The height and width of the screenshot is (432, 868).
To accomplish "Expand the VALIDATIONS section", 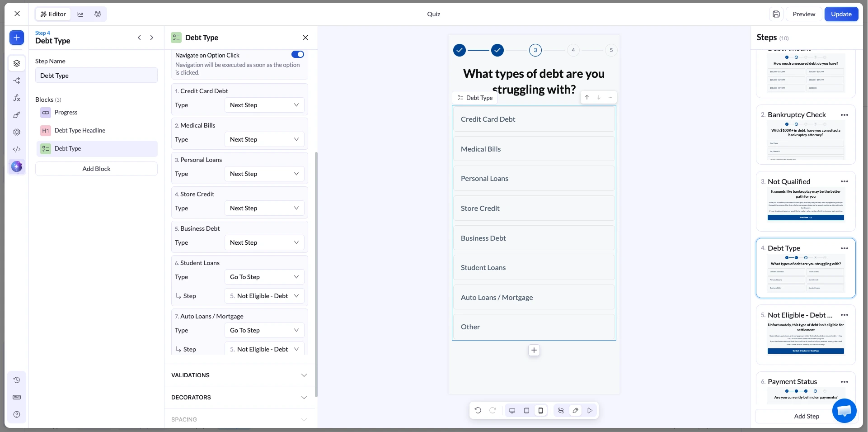I will tap(239, 375).
